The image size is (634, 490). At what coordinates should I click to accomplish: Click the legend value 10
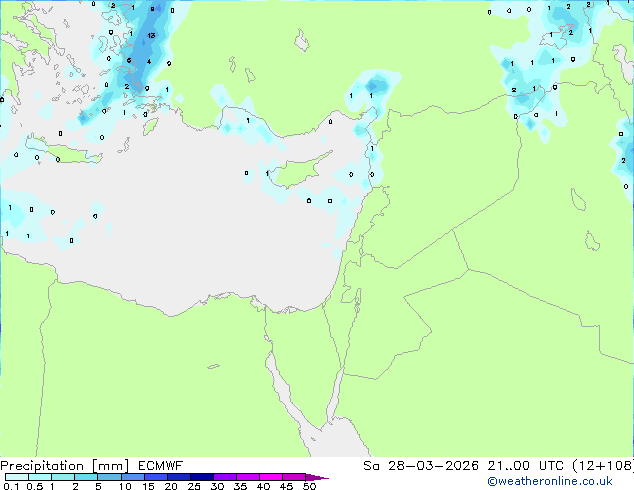[x=125, y=486]
